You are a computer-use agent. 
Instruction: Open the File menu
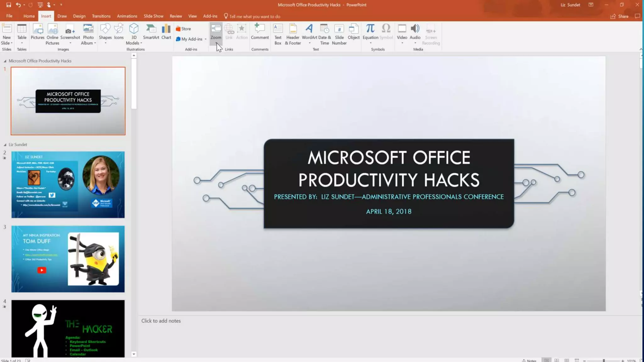pyautogui.click(x=9, y=16)
